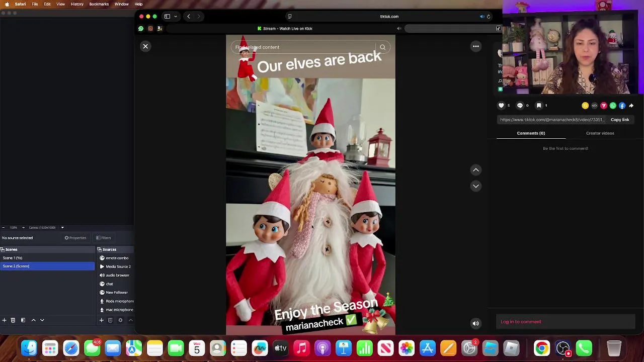Image resolution: width=644 pixels, height=362 pixels.
Task: Click the yellow repost share icon
Action: 585,106
